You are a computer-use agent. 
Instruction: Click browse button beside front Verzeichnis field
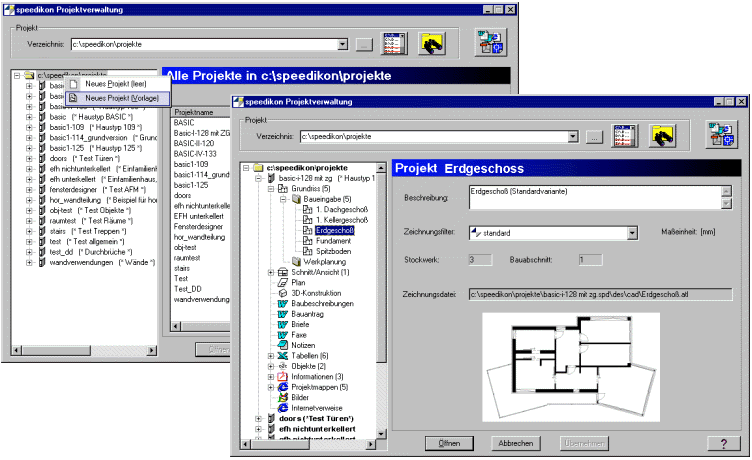tap(594, 137)
